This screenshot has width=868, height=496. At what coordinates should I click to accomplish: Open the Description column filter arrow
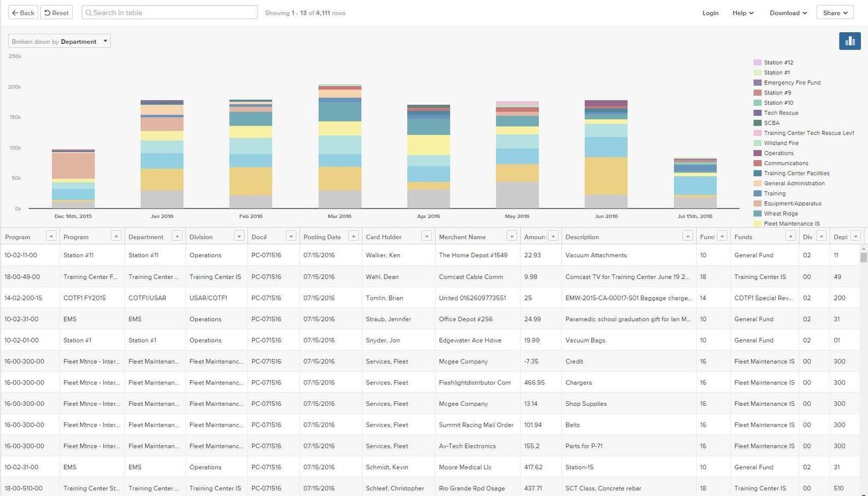pyautogui.click(x=688, y=236)
